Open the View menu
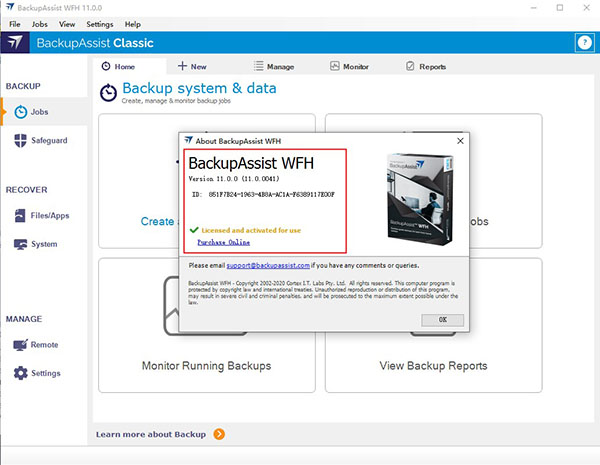600x465 pixels. point(67,23)
